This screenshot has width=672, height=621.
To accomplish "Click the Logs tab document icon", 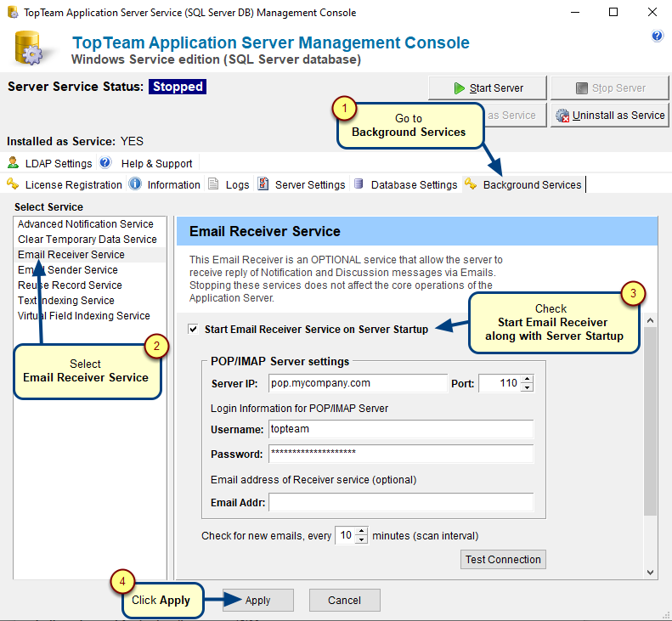I will point(213,183).
